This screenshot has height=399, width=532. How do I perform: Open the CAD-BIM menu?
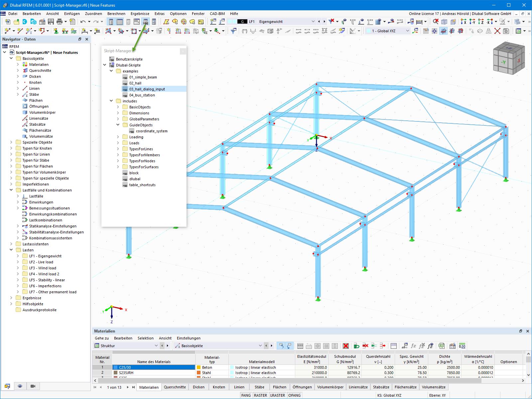(217, 14)
